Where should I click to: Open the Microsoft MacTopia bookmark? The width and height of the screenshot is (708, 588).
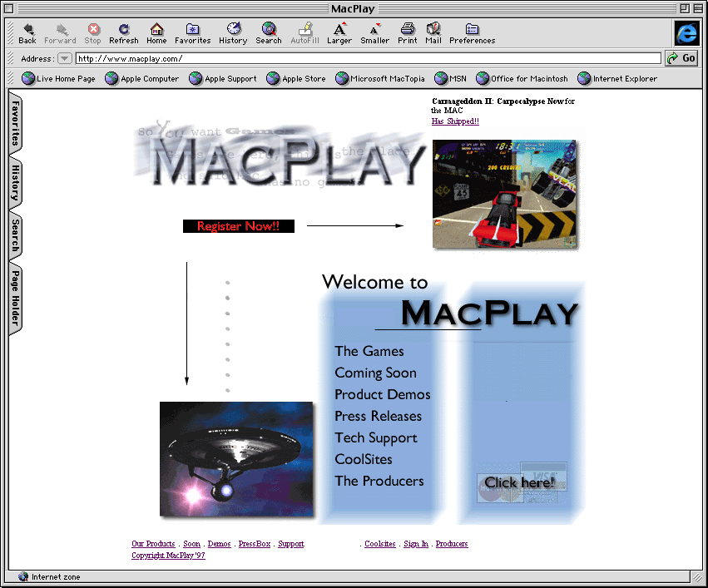point(380,78)
